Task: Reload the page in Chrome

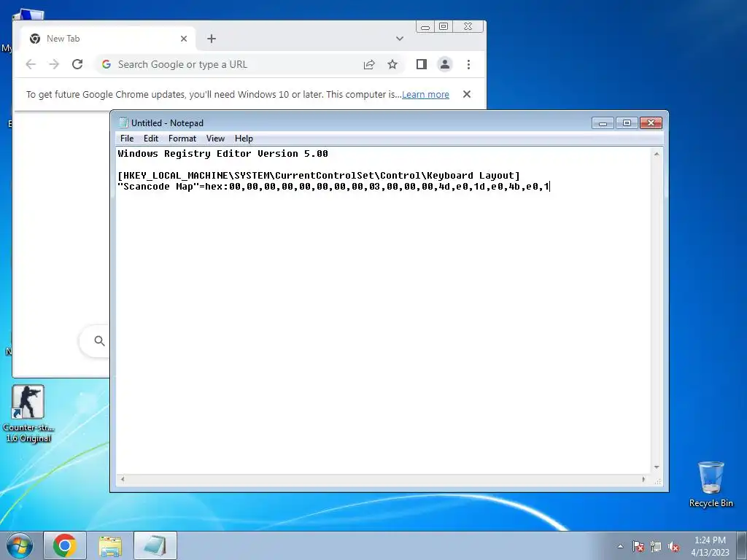Action: click(x=77, y=64)
